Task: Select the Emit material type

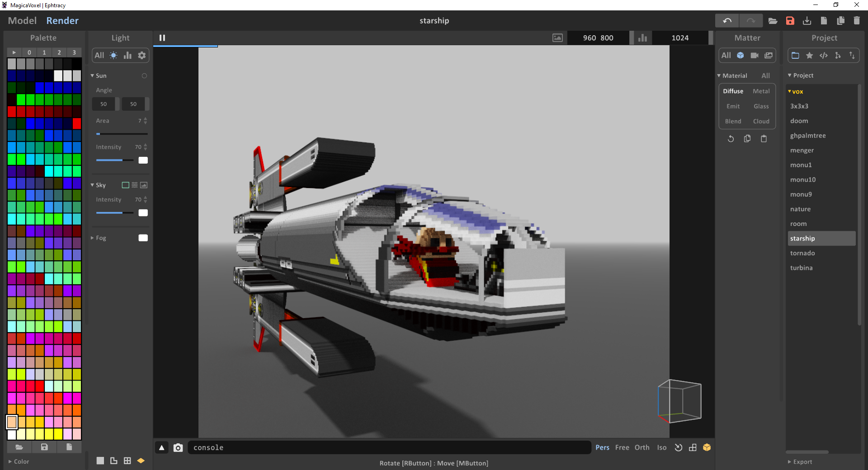Action: [x=733, y=106]
